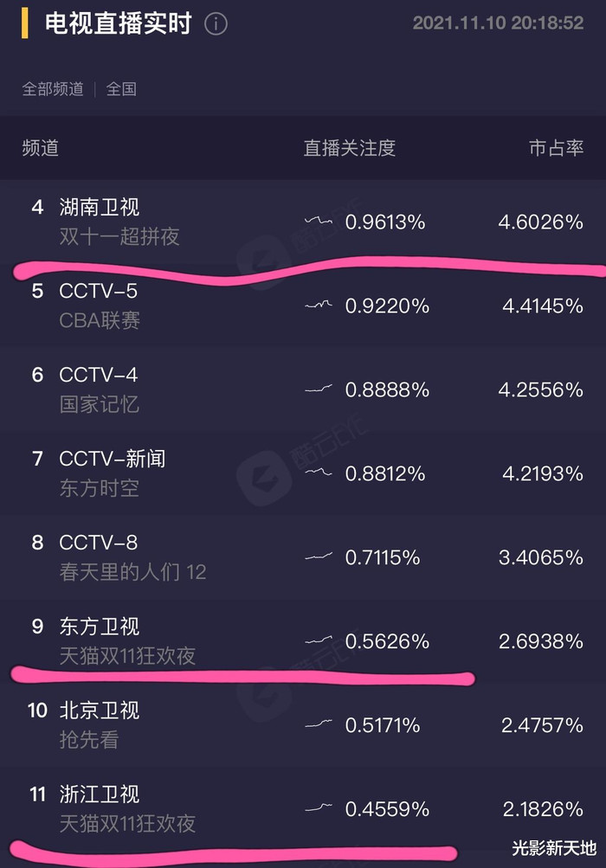Tap the CCTV-新闻 trend sparkline
This screenshot has width=606, height=868.
[x=319, y=473]
